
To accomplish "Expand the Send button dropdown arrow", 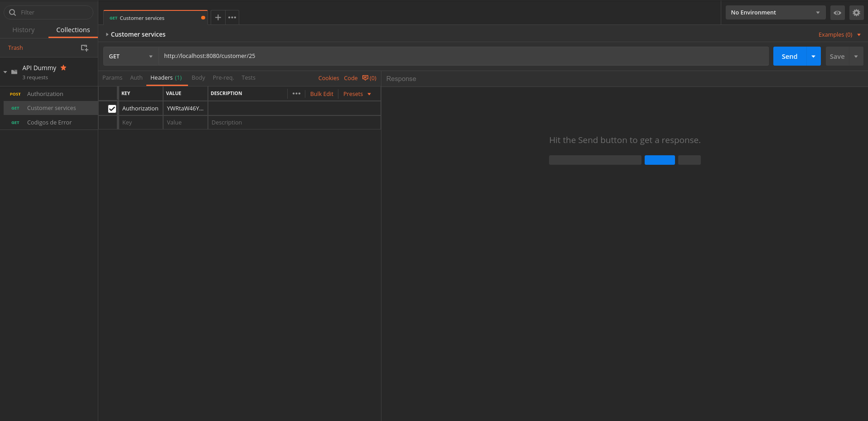I will click(x=813, y=57).
